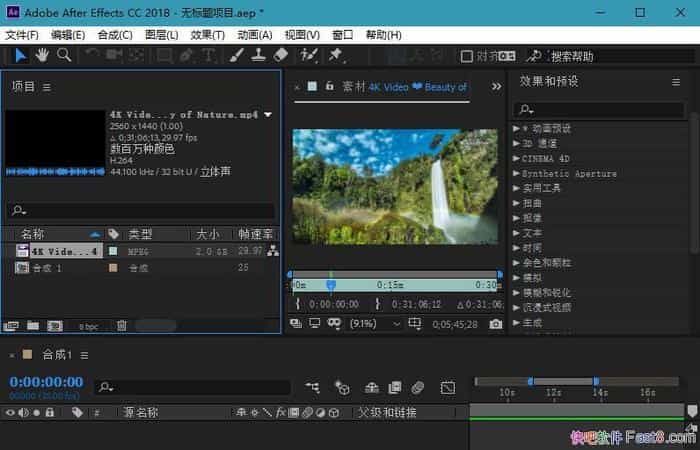This screenshot has height=450, width=700.
Task: Click the Interpret Footage icon in Project panel
Action: coord(11,326)
